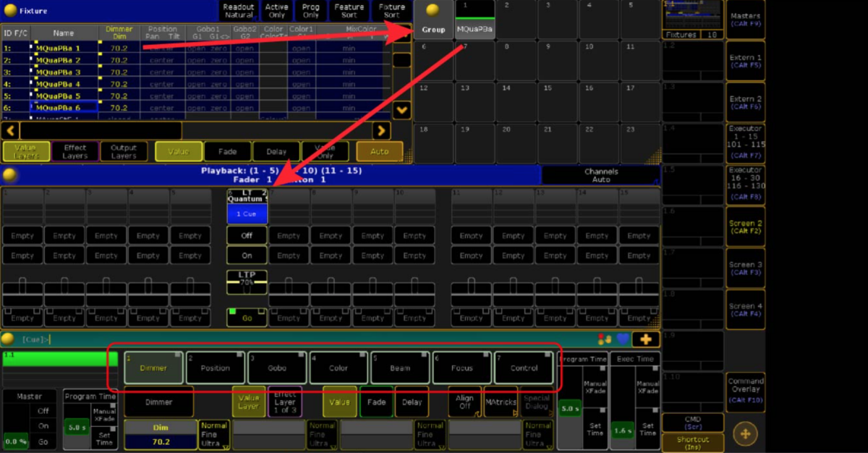868x453 pixels.
Task: Toggle Feature Sort option
Action: [x=349, y=11]
